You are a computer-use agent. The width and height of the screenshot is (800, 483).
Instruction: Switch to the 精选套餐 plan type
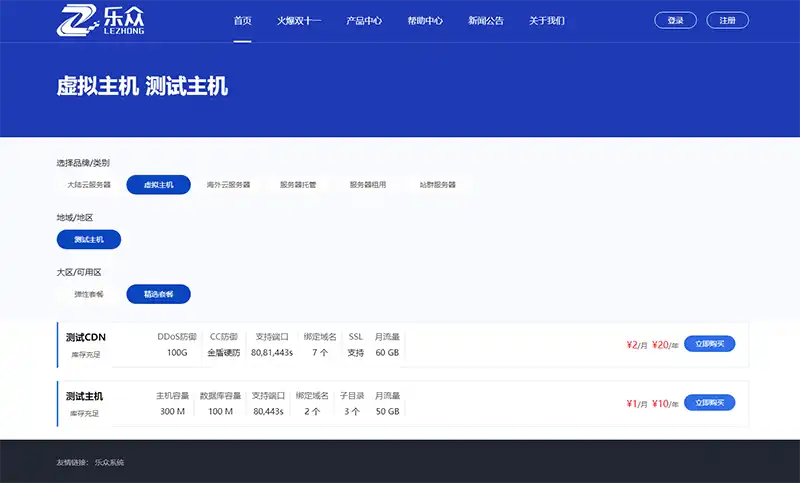(x=158, y=295)
